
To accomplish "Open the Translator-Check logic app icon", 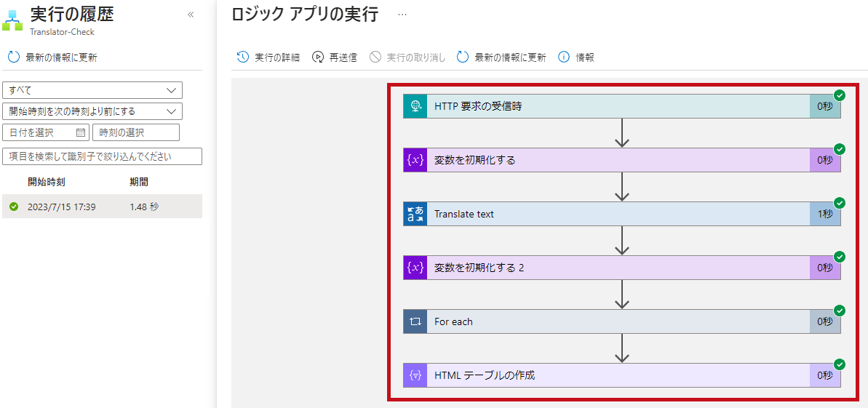I will point(12,20).
